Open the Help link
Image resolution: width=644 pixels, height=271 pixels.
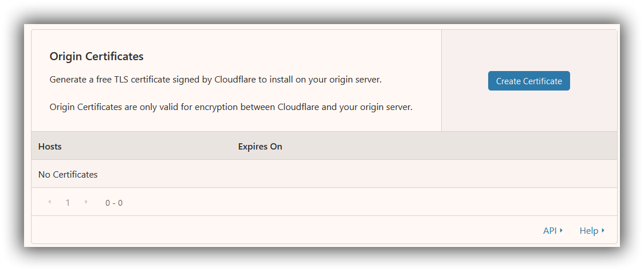588,231
